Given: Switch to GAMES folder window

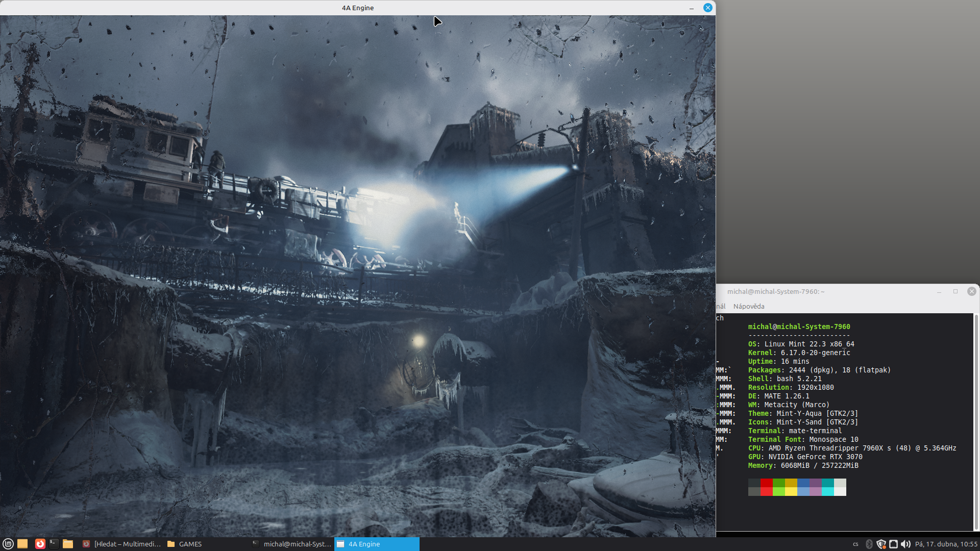Looking at the screenshot, I should click(x=185, y=544).
